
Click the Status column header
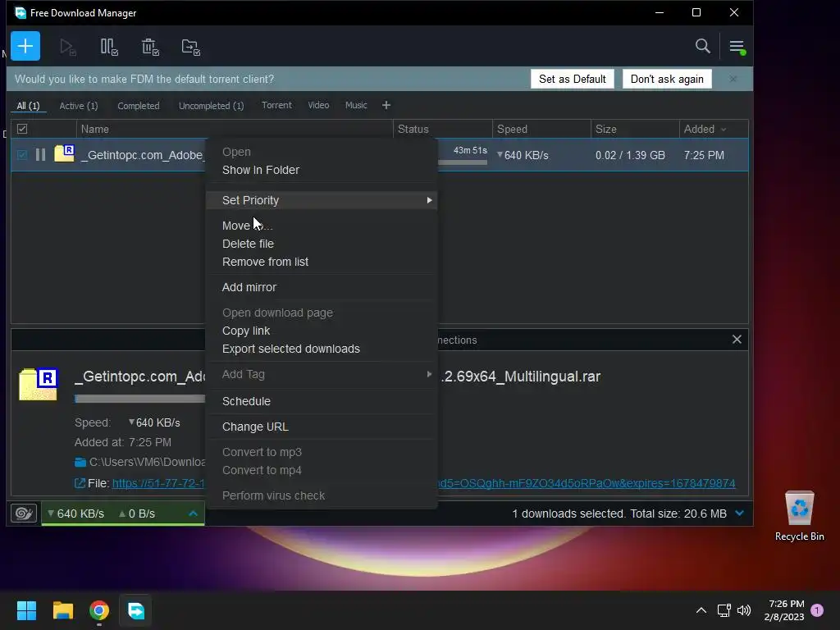tap(442, 129)
